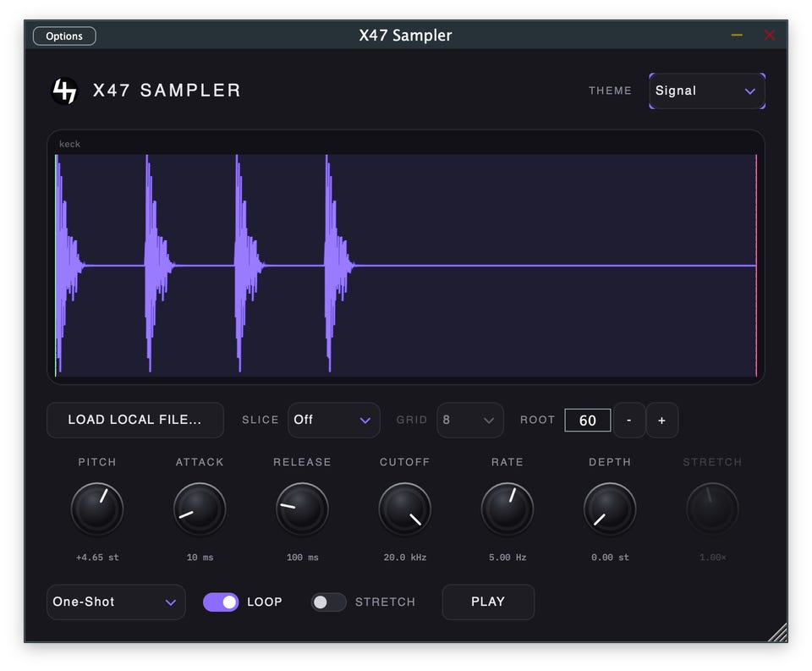Click the sample name keck
Image resolution: width=812 pixels, height=671 pixels.
[70, 144]
